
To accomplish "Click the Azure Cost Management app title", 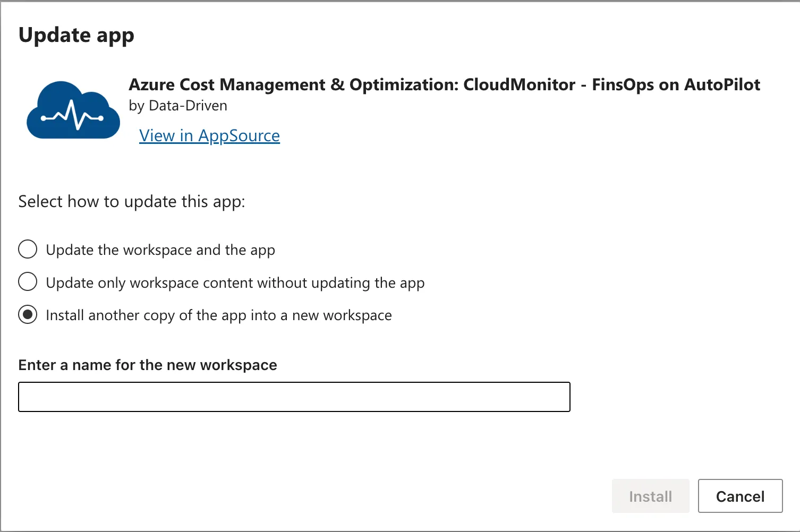I will 444,85.
